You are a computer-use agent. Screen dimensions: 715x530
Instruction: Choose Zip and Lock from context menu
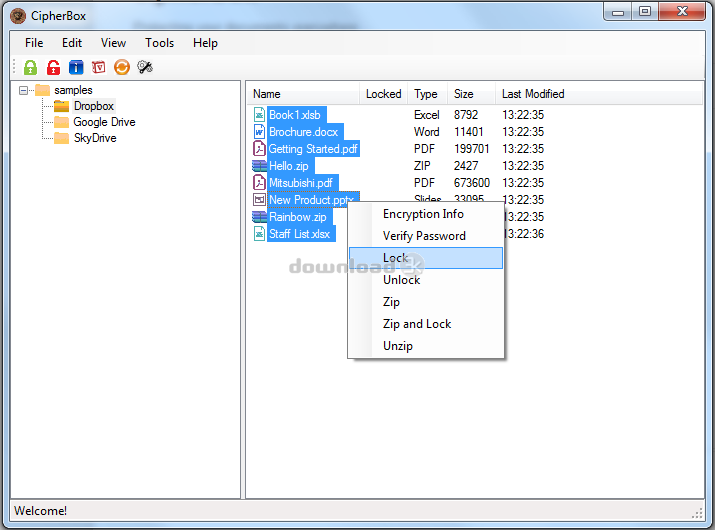(417, 324)
